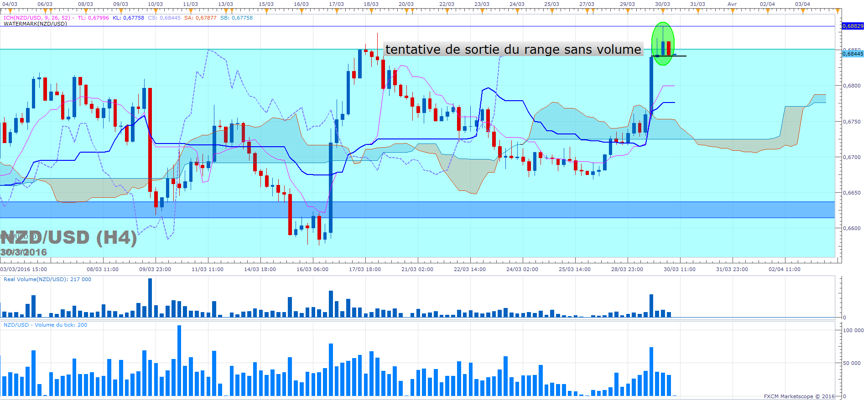Select the 'tentative de sortie du range' annotation
This screenshot has width=868, height=400.
point(513,49)
